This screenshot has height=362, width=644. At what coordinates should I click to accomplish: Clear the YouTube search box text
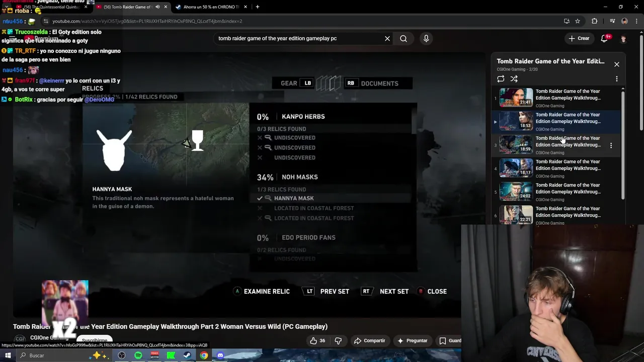click(x=387, y=38)
